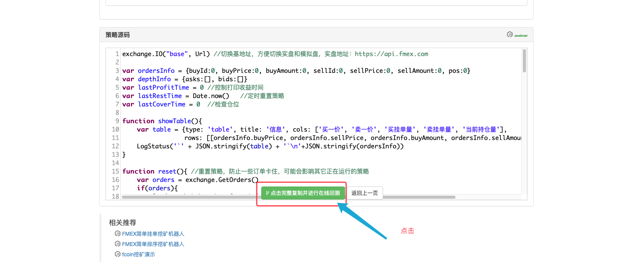
Task: Open the fcoin挖矿演示 link
Action: point(138,254)
